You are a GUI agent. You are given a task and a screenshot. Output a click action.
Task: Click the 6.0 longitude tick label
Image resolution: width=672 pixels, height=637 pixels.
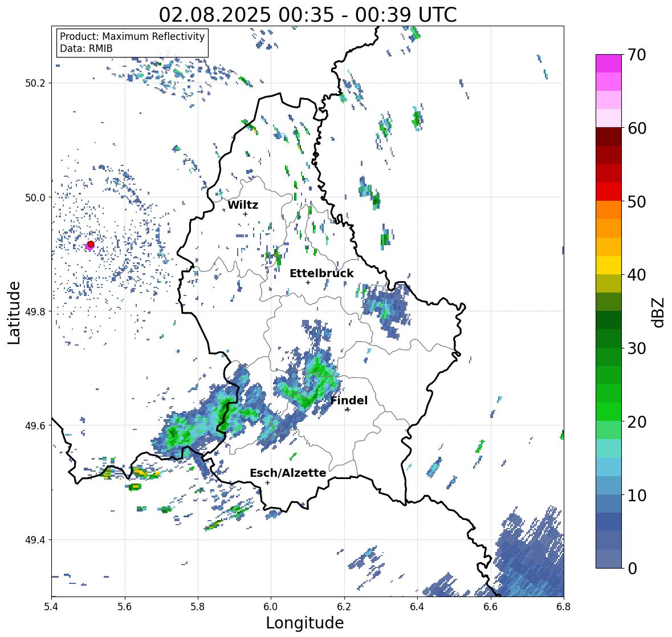click(271, 607)
